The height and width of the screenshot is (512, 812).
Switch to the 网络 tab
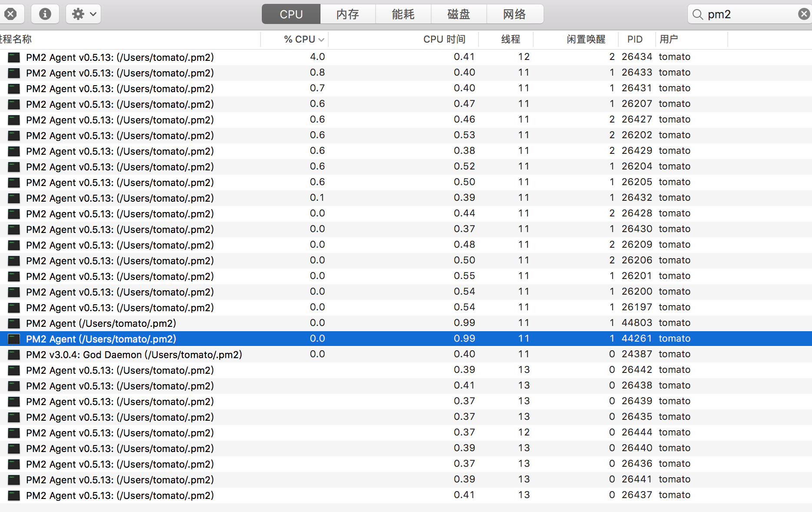coord(514,14)
